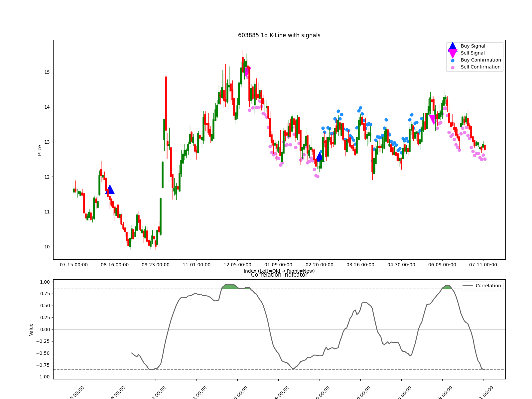The width and height of the screenshot is (532, 399).
Task: Click the '12-05 00:00' x-axis tick label
Action: [237, 265]
